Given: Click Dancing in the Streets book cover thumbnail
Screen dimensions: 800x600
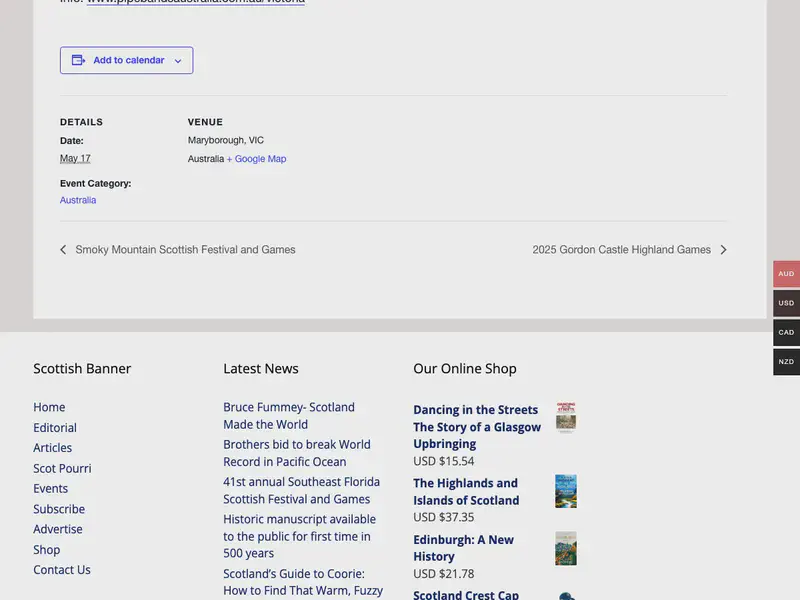Looking at the screenshot, I should point(566,417).
